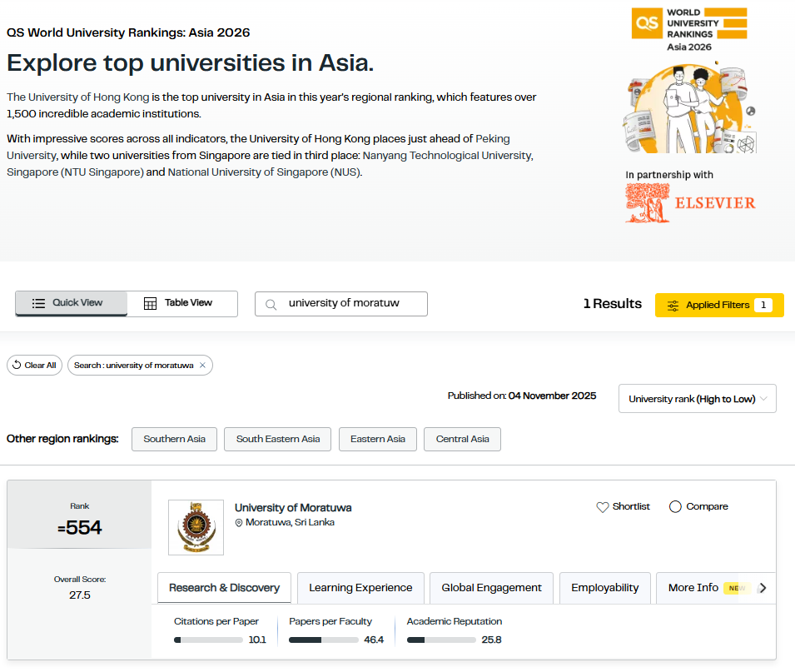Open The University of Hong Kong link
This screenshot has width=795, height=672.
(x=78, y=97)
